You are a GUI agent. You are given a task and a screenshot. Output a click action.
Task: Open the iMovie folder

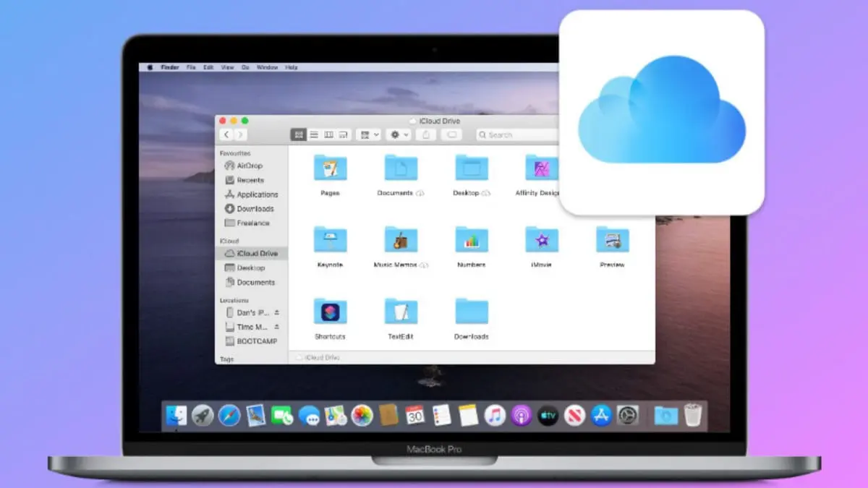(x=542, y=239)
